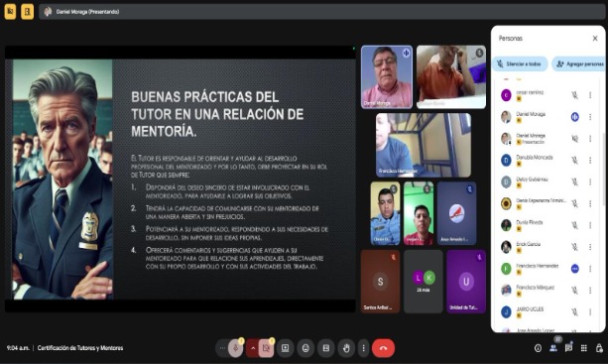Open the emoji reactions button
The image size is (608, 364).
[305, 348]
